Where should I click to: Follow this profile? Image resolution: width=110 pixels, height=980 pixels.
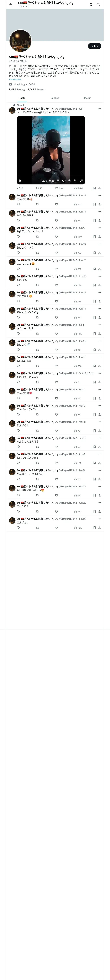95,46
